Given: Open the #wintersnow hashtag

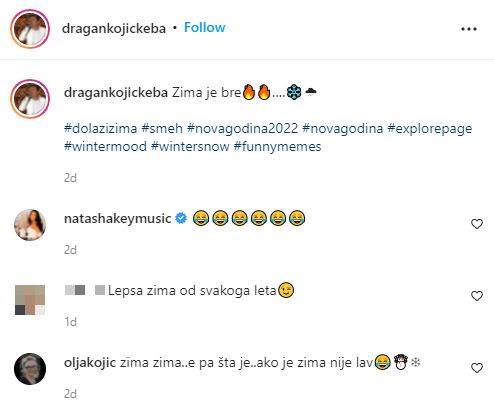Looking at the screenshot, I should (190, 146).
